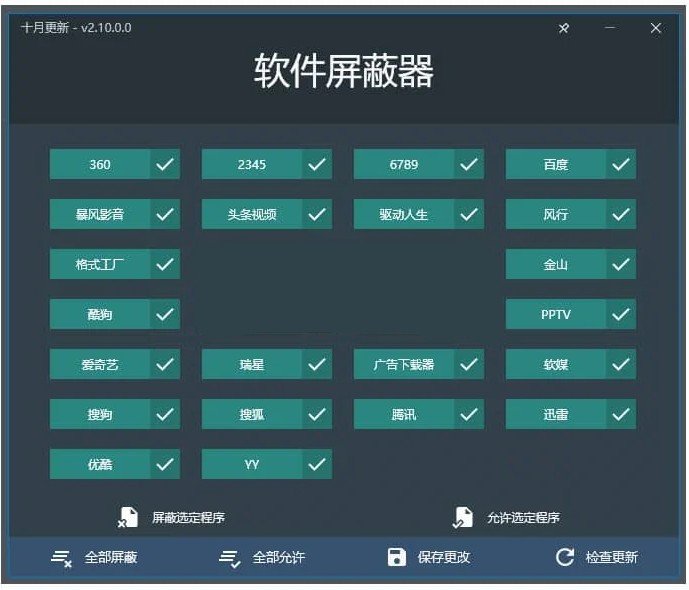The image size is (689, 590).
Task: Click the 保存更改 floppy disk icon
Action: pos(397,557)
